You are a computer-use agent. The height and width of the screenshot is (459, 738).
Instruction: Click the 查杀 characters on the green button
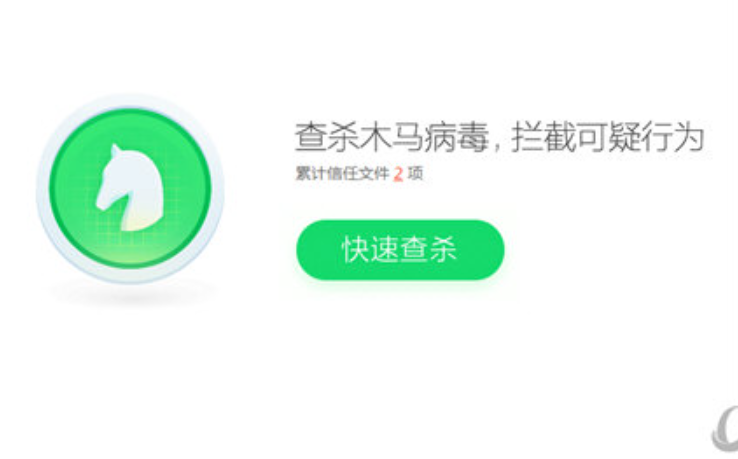[x=428, y=250]
